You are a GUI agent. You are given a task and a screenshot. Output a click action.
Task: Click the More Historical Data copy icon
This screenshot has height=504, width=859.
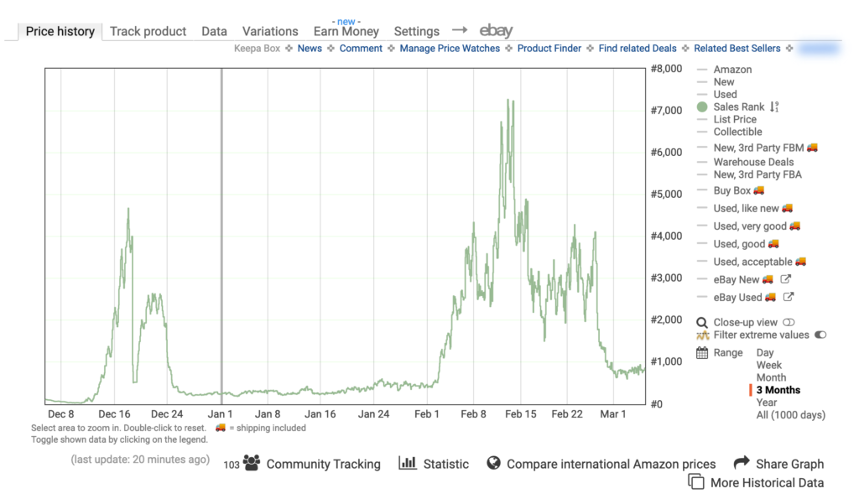697,483
